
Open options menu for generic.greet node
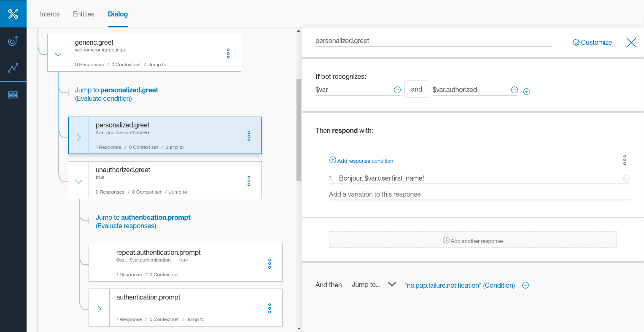(228, 54)
